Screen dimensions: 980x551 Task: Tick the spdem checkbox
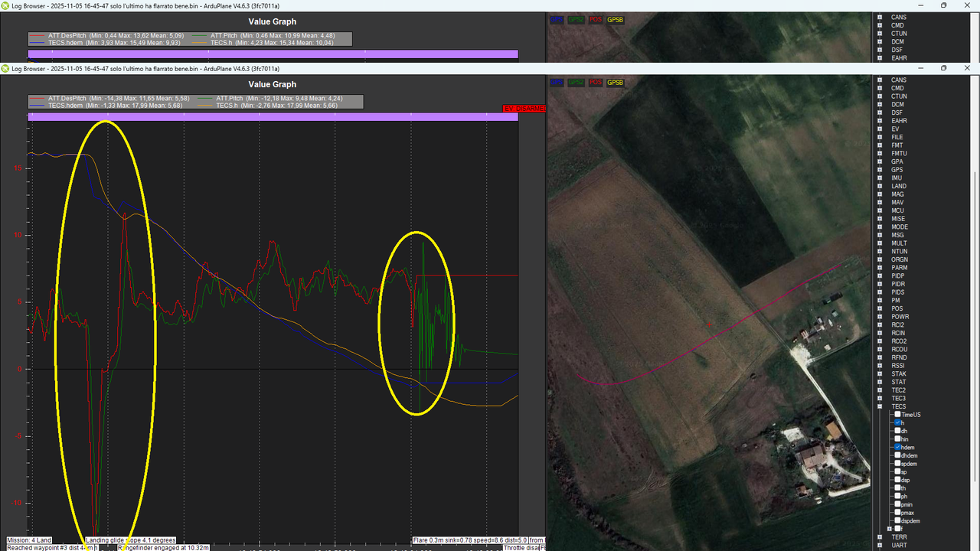pos(897,464)
